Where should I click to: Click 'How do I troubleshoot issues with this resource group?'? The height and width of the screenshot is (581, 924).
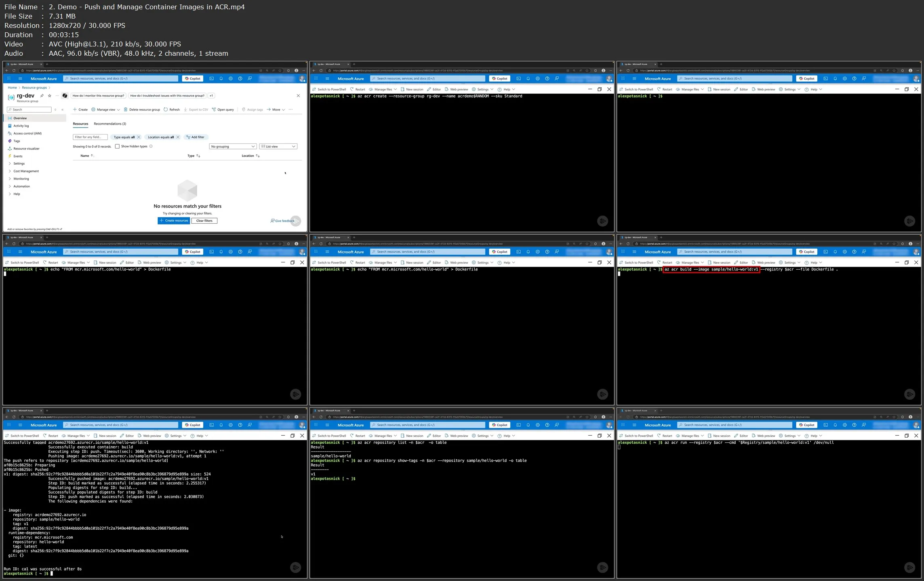(167, 96)
